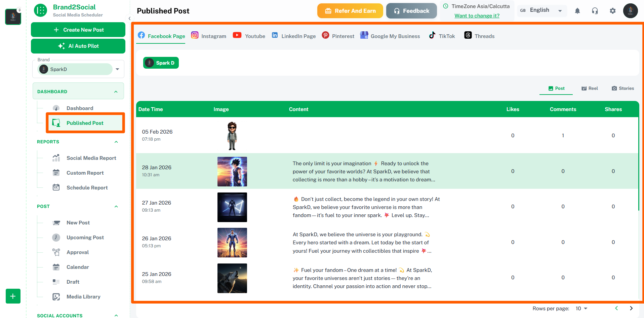
Task: Select the TikTok channel icon
Action: click(x=432, y=35)
